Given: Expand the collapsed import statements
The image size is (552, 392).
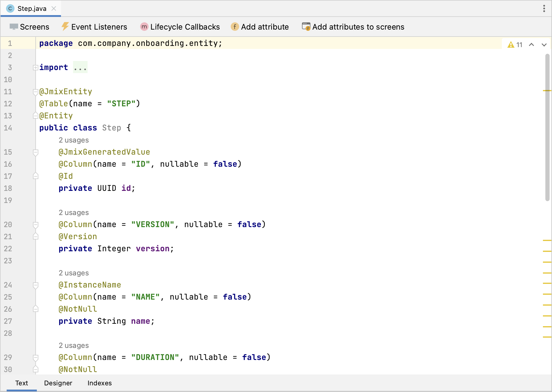Looking at the screenshot, I should (35, 67).
